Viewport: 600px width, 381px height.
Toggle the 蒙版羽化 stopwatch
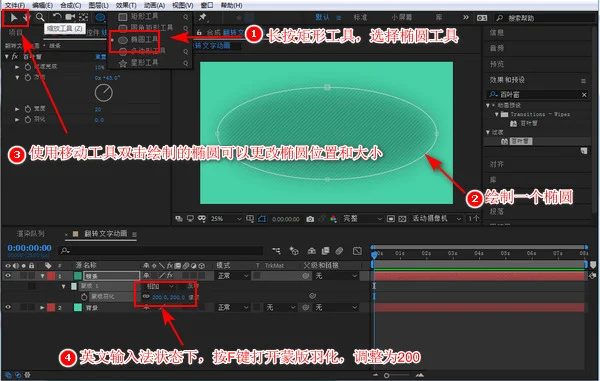pyautogui.click(x=84, y=296)
